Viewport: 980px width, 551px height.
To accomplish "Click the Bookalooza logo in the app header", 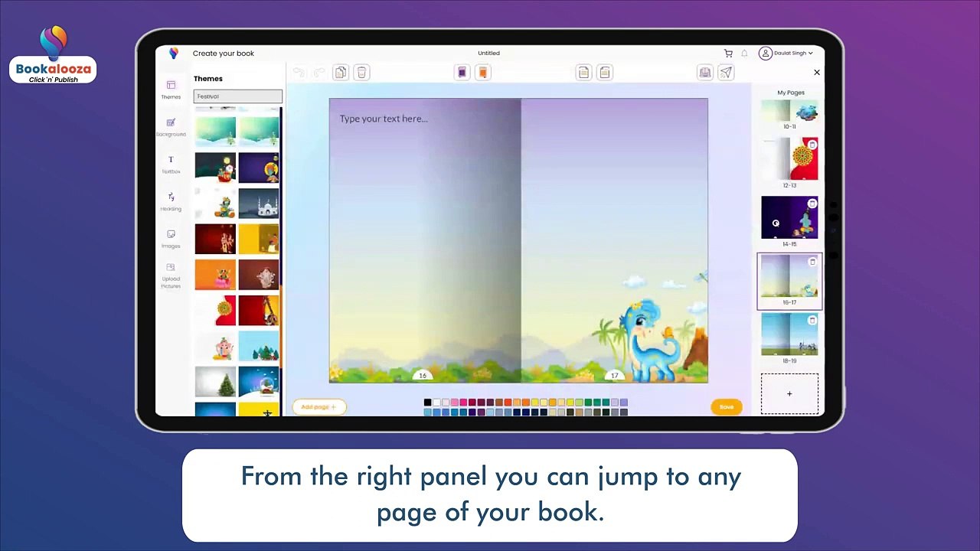I will point(174,53).
